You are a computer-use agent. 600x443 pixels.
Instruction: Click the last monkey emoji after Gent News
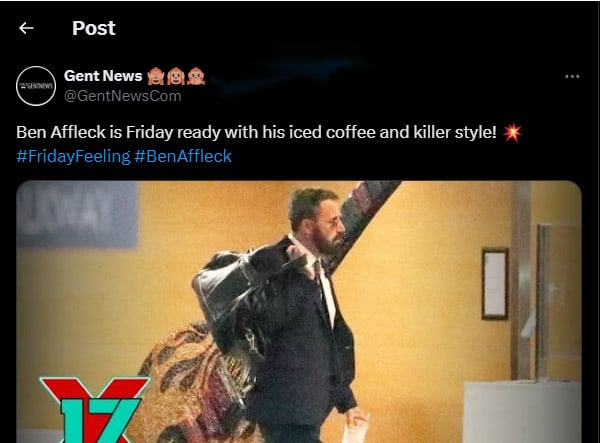click(196, 76)
